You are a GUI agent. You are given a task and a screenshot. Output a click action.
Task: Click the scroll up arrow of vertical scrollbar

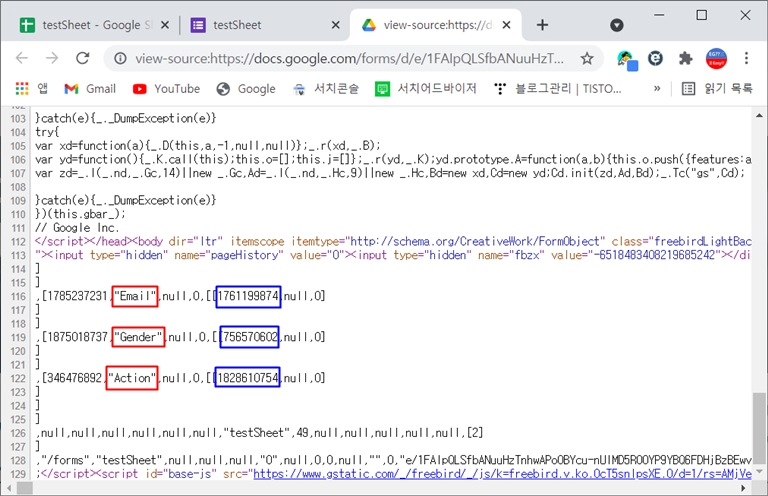(759, 116)
